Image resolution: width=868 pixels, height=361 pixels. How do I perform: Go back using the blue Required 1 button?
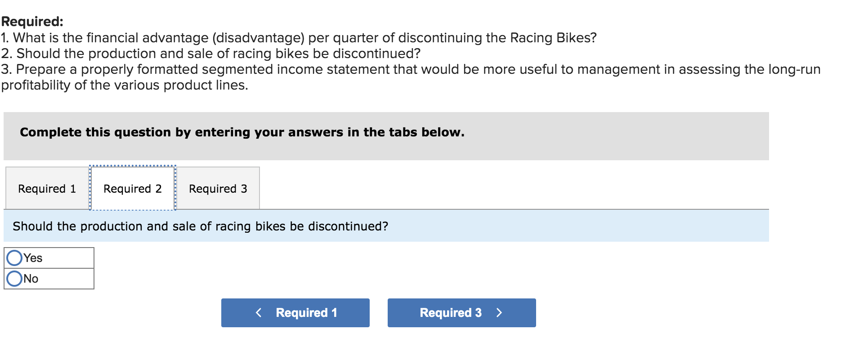tap(295, 313)
